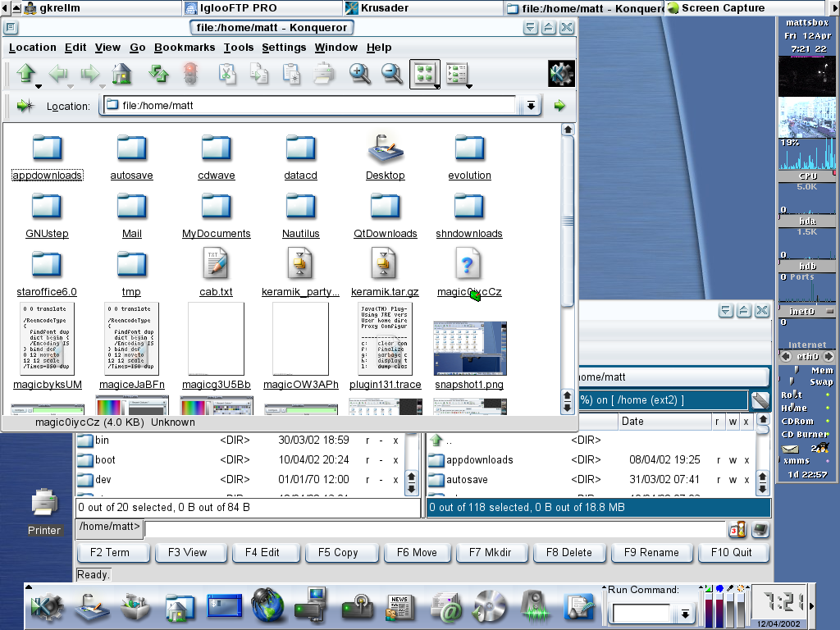The height and width of the screenshot is (630, 840).
Task: Expand the Run Command history dropdown
Action: tap(685, 614)
